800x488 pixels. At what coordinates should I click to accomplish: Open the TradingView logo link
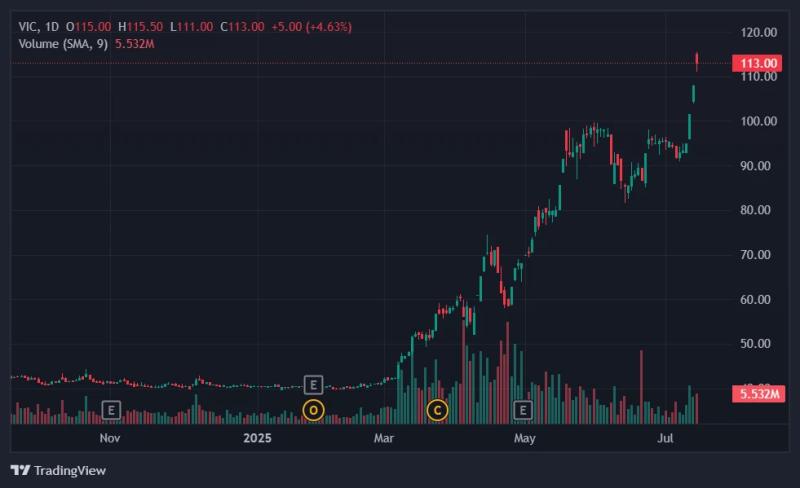[58, 470]
